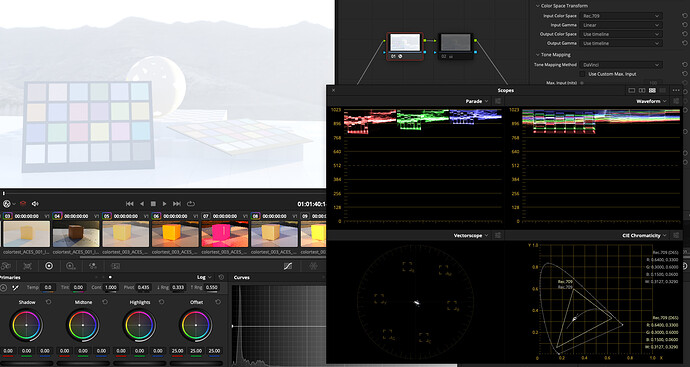Click the Highlights color wheel
Screen dimensions: 690x367
coord(139,325)
